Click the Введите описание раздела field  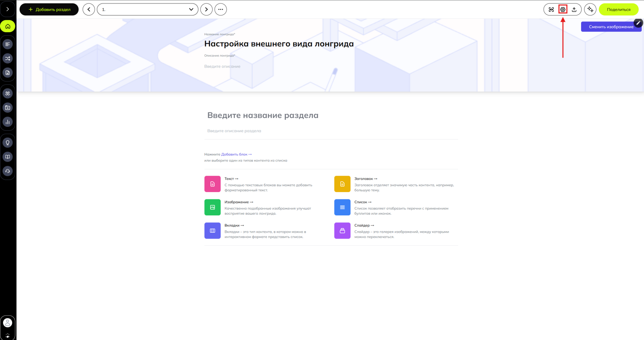click(x=331, y=131)
